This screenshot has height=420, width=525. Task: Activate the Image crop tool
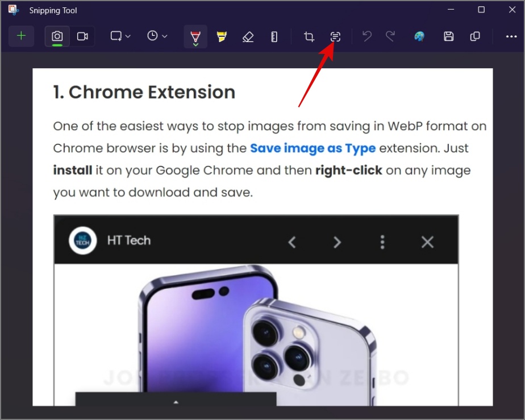click(309, 36)
